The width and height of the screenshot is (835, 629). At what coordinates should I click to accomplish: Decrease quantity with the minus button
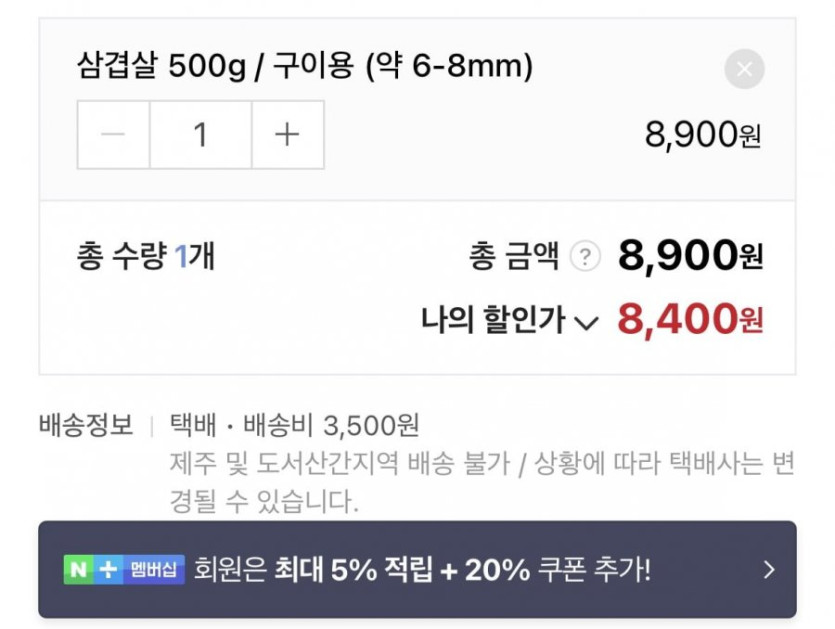tap(114, 135)
